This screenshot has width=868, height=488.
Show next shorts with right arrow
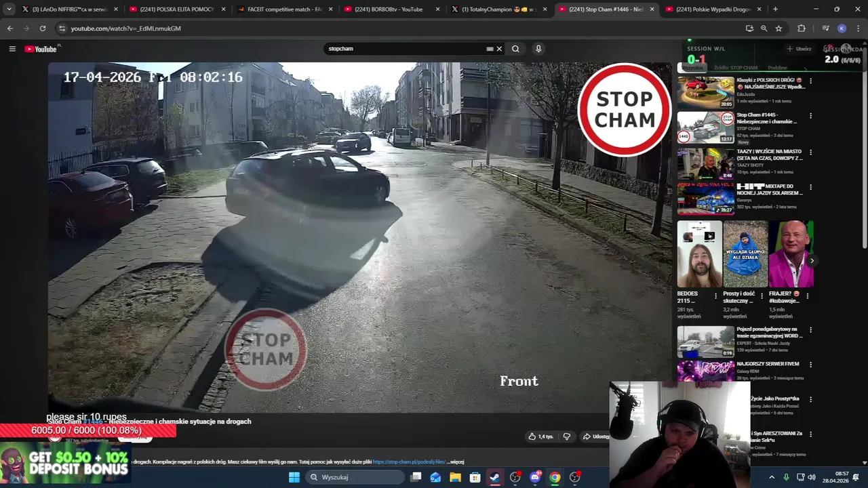tap(812, 261)
